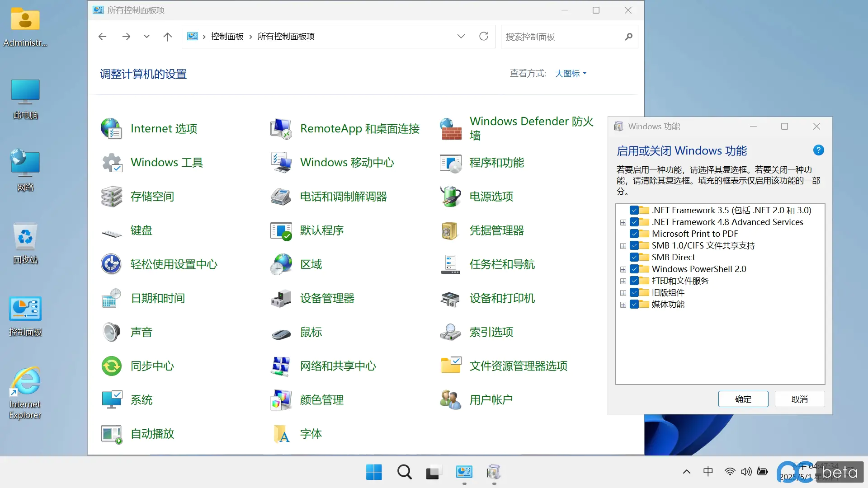Open 键盘 keyboard icon
868x488 pixels.
pos(111,233)
